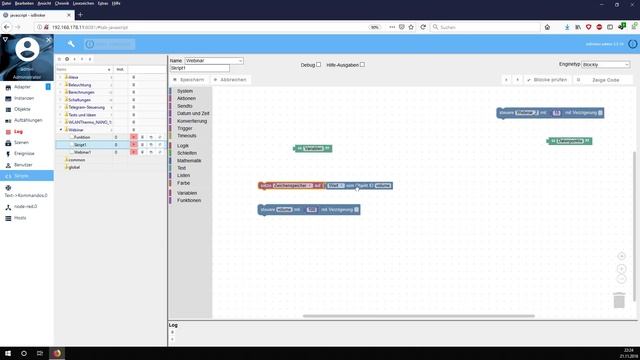
Task: Expand the Berechnungen folder
Action: click(x=61, y=92)
